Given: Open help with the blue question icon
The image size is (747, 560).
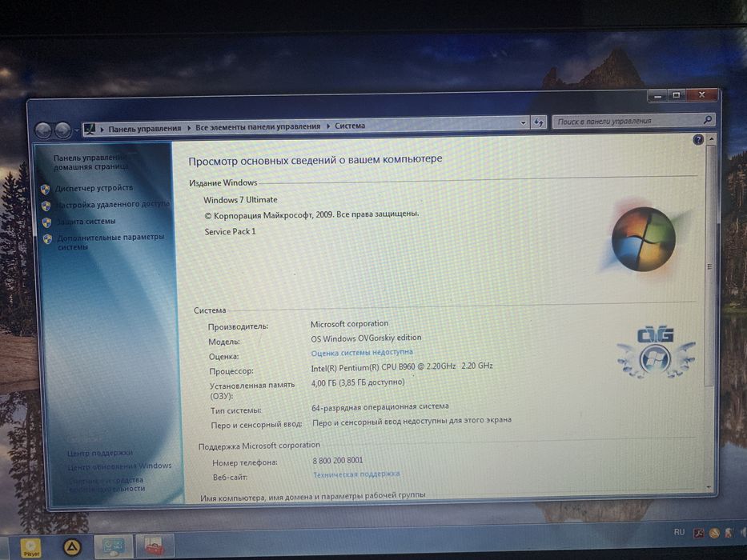Looking at the screenshot, I should [698, 139].
